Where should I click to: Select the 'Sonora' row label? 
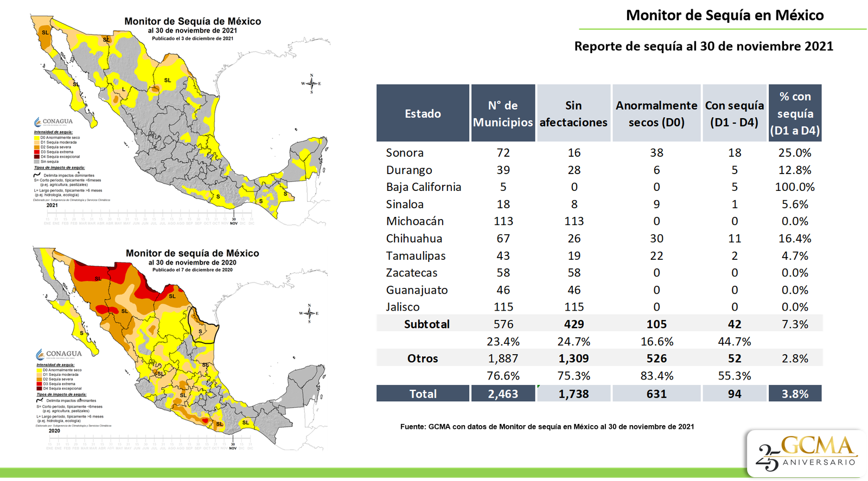pos(405,153)
